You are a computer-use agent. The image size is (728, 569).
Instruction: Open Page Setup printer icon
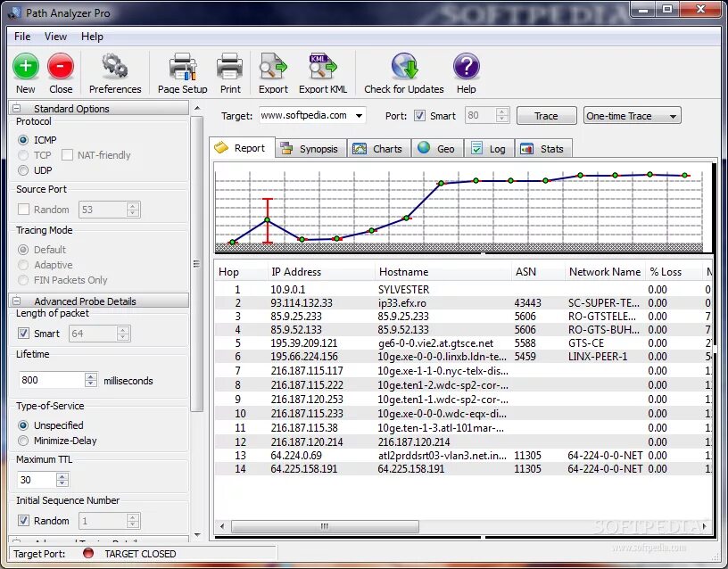point(183,66)
